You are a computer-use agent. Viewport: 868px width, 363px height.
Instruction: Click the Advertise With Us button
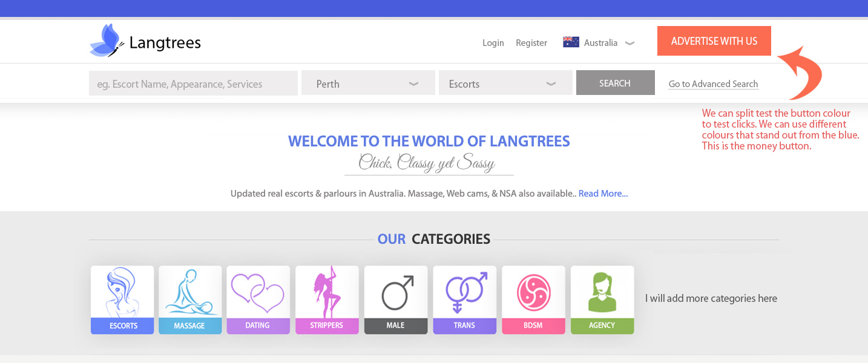click(714, 41)
